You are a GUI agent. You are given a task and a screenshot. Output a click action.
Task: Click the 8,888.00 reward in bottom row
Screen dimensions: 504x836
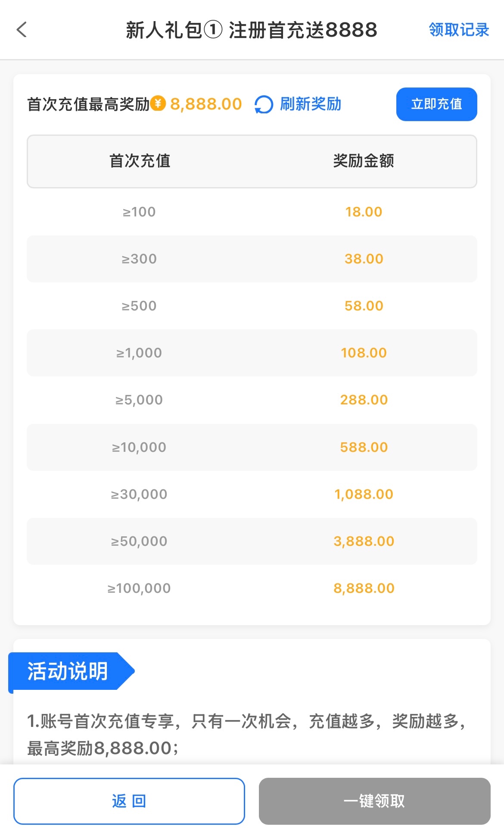(x=364, y=588)
